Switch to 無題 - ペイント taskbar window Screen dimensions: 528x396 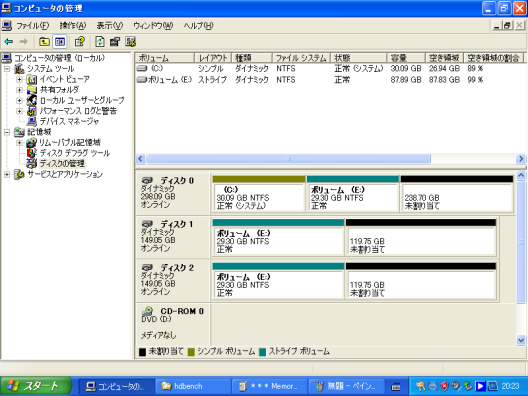347,386
